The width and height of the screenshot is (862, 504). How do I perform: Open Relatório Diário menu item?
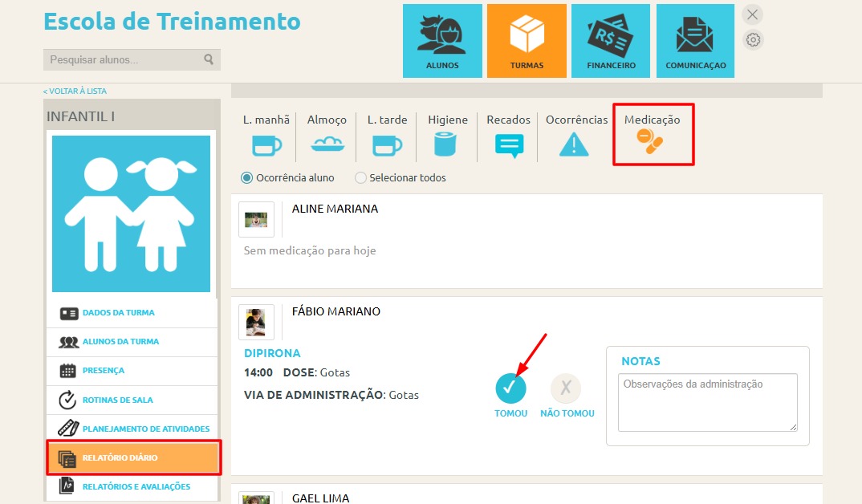pyautogui.click(x=133, y=457)
